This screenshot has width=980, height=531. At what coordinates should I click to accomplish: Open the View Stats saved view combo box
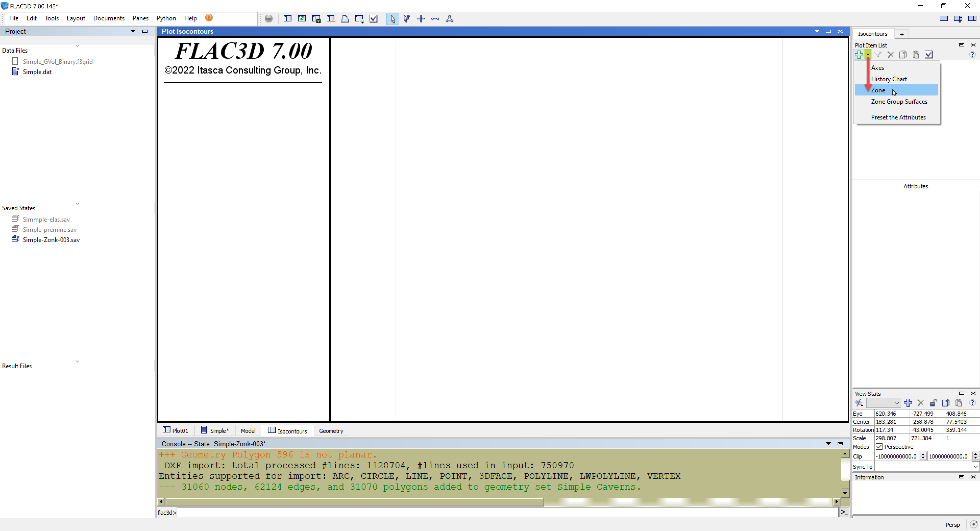click(883, 403)
